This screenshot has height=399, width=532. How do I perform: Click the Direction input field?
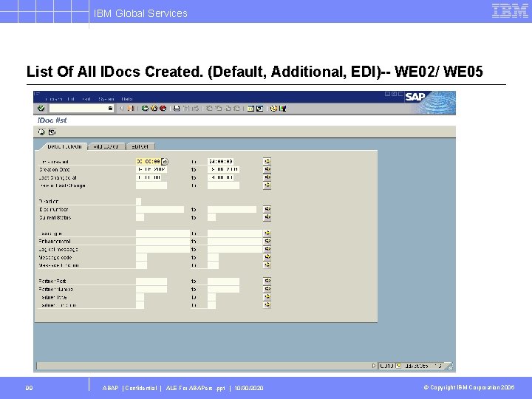(x=138, y=201)
